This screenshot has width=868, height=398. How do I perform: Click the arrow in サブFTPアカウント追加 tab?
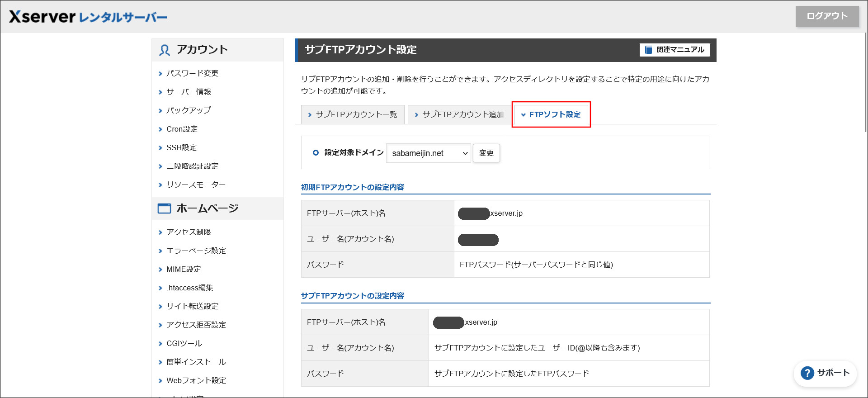pyautogui.click(x=416, y=115)
